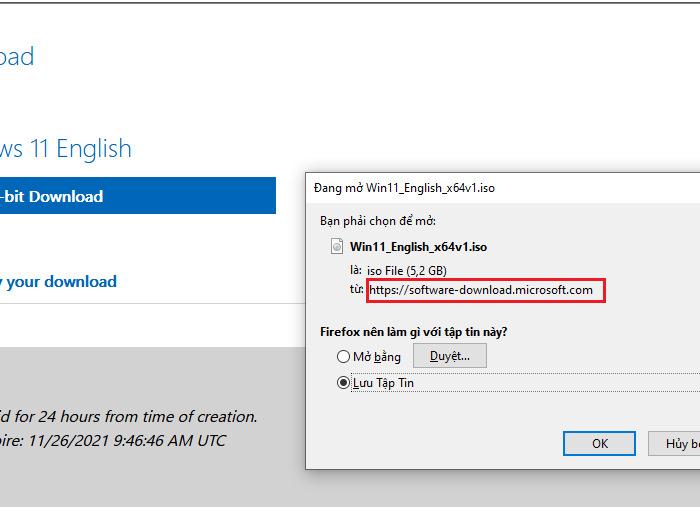Click the 'Windows 11 English' heading
The height and width of the screenshot is (516, 700).
(x=66, y=149)
